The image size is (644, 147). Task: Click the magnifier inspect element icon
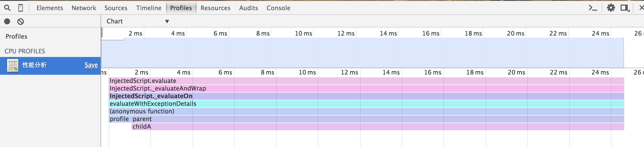(7, 8)
